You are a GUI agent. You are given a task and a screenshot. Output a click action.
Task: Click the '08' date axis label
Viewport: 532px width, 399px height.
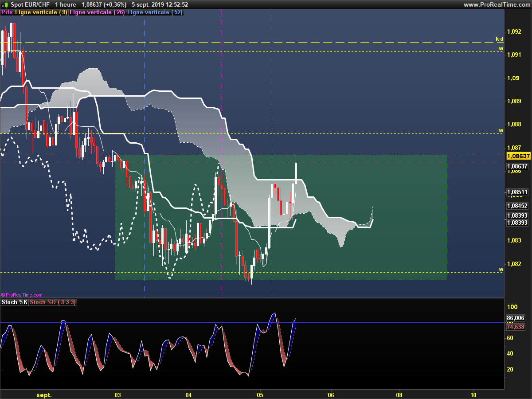pos(399,395)
